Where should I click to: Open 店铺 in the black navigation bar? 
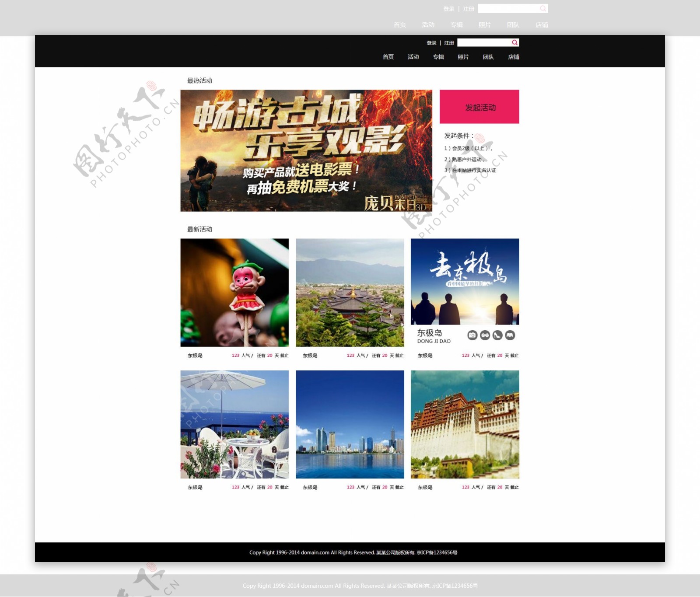tap(514, 57)
